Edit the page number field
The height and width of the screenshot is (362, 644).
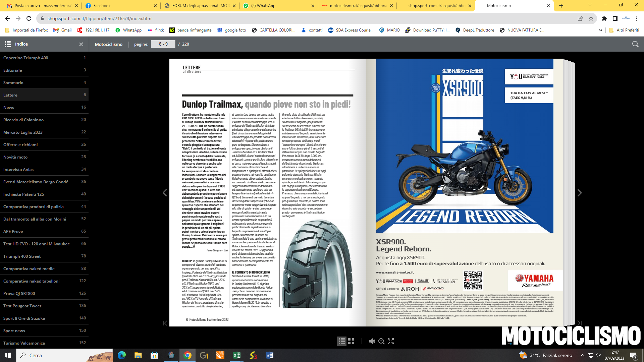[163, 44]
